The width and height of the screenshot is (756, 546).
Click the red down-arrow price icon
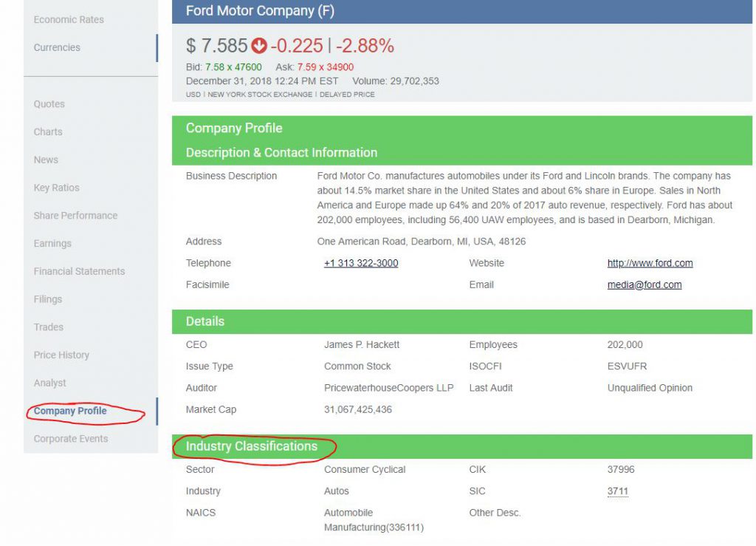[x=258, y=46]
